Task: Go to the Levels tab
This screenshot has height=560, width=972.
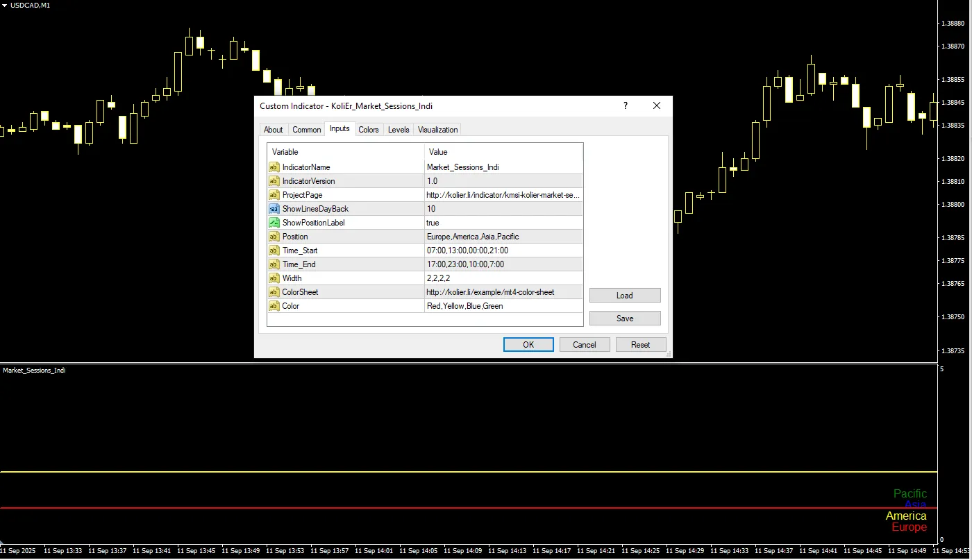Action: point(399,130)
